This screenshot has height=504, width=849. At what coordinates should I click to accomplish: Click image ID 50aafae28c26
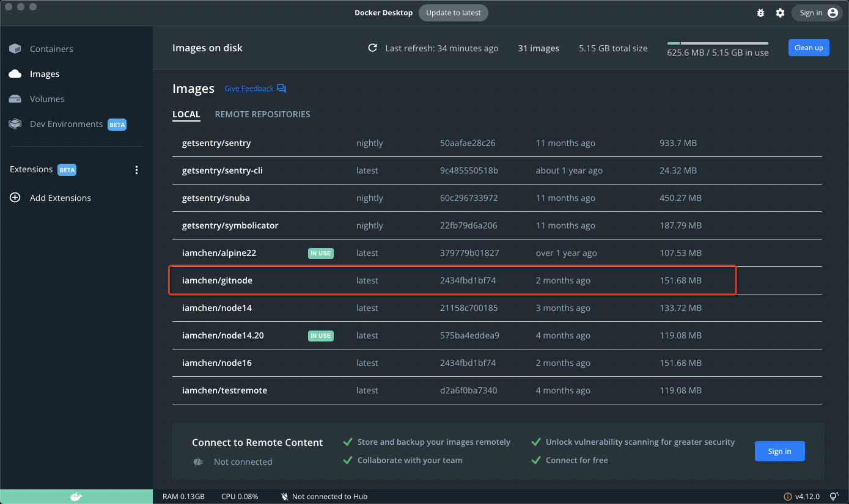point(468,143)
